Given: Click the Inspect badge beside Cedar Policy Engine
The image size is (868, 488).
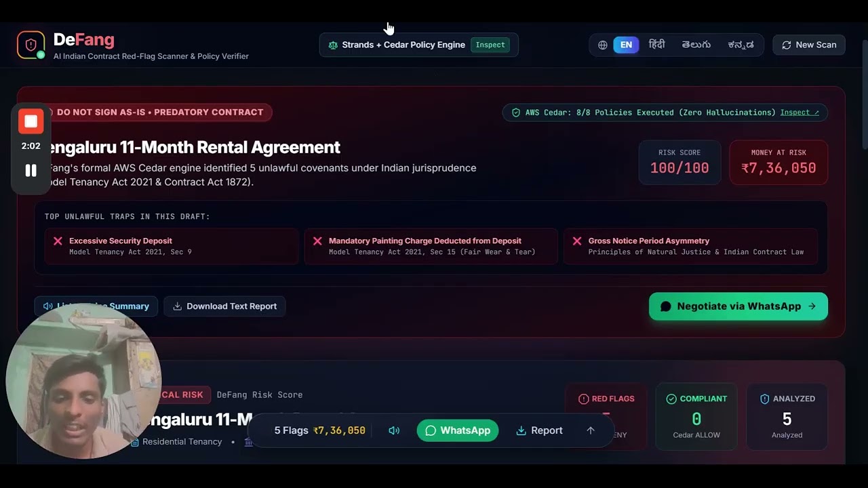Looking at the screenshot, I should click(x=490, y=45).
